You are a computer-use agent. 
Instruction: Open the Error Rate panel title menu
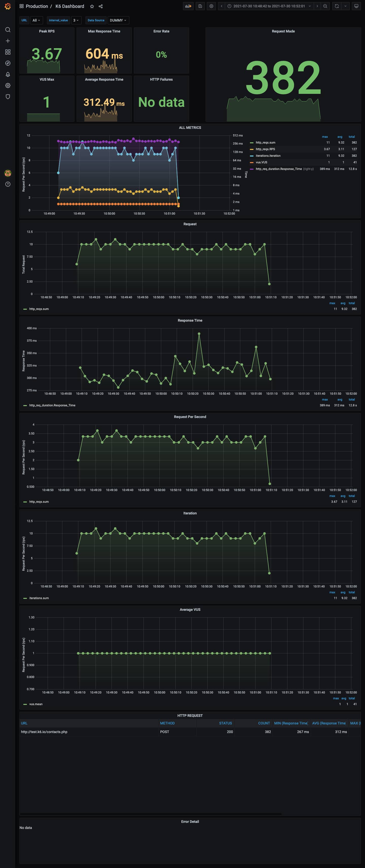point(161,31)
